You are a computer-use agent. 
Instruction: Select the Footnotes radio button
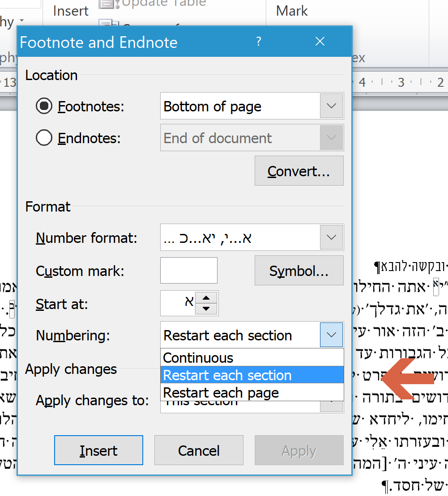click(x=44, y=106)
